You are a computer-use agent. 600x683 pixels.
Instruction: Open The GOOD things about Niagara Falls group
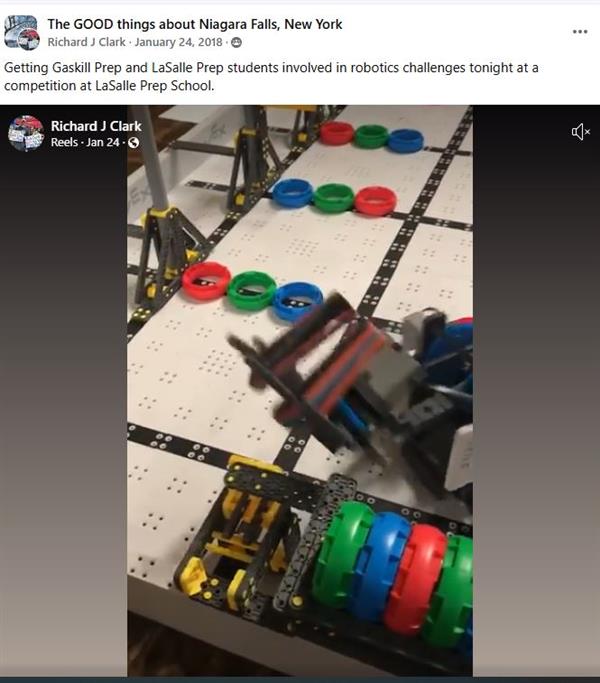click(x=195, y=24)
